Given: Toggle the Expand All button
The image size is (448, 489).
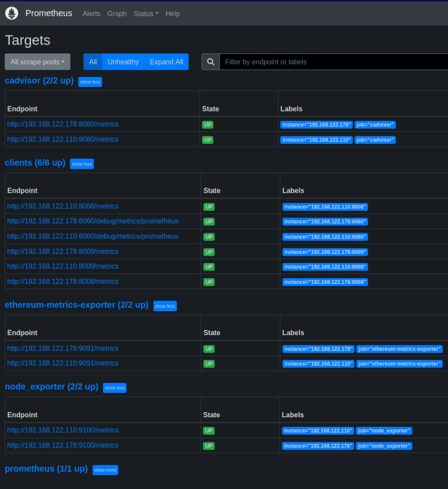Looking at the screenshot, I should tap(166, 62).
